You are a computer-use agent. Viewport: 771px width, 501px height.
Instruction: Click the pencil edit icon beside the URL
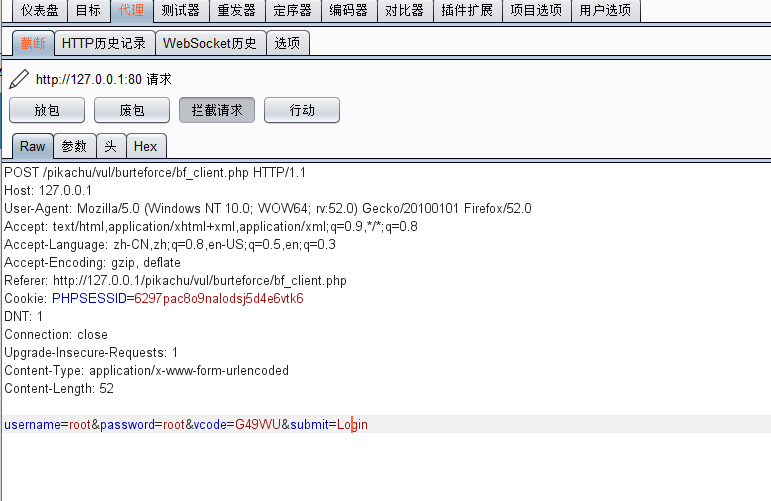coord(19,79)
